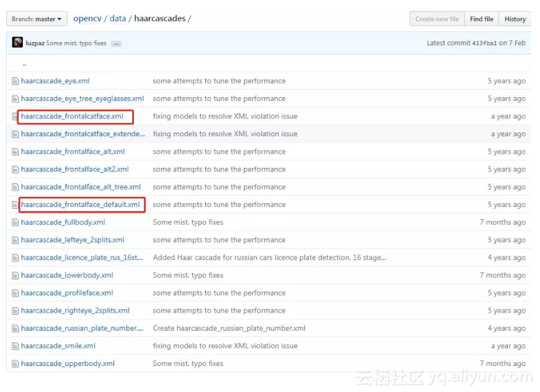Viewport: 540px width, 392px height.
Task: Click the file icon for haarcascade_frontalface_alt2.xml
Action: [x=15, y=170]
